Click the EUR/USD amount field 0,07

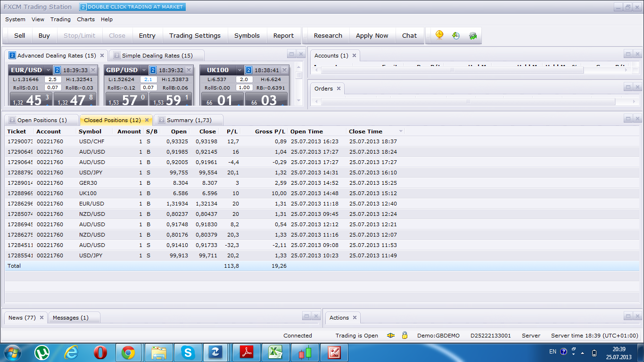[x=53, y=88]
